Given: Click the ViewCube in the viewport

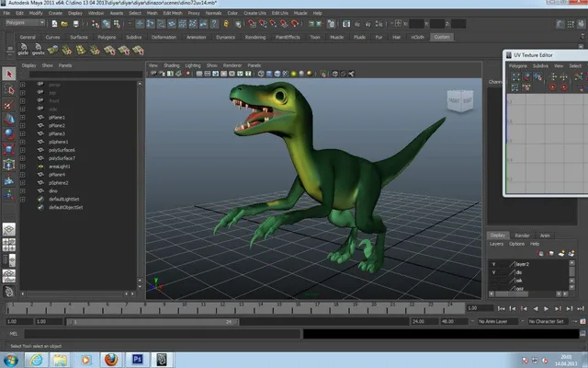Looking at the screenshot, I should 460,100.
